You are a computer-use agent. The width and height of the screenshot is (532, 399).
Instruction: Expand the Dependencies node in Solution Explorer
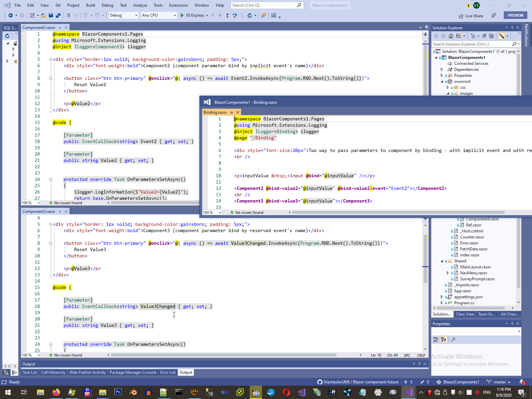click(x=442, y=69)
